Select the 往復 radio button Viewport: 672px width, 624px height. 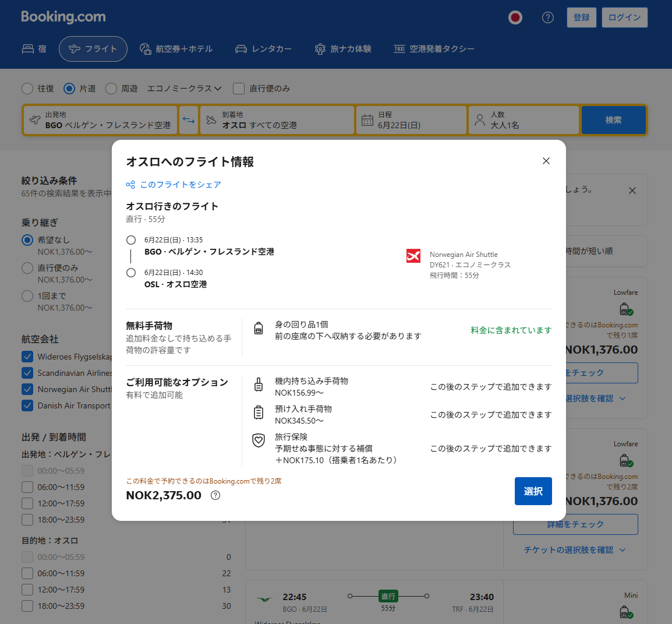(x=27, y=89)
